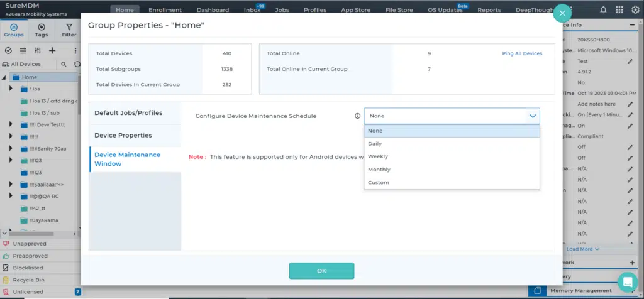Click the plus icon to add a group

(52, 51)
